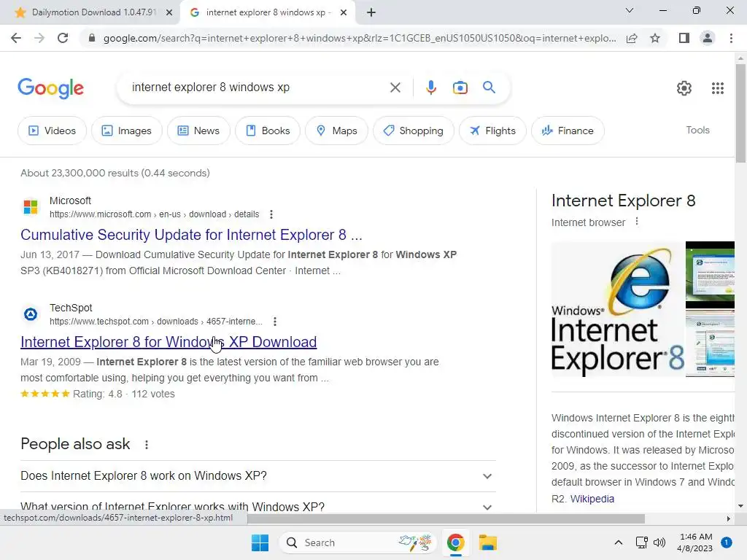Open the lower IE8 screenshot thumbnail
Screen dimensions: 747x560
pyautogui.click(x=710, y=343)
